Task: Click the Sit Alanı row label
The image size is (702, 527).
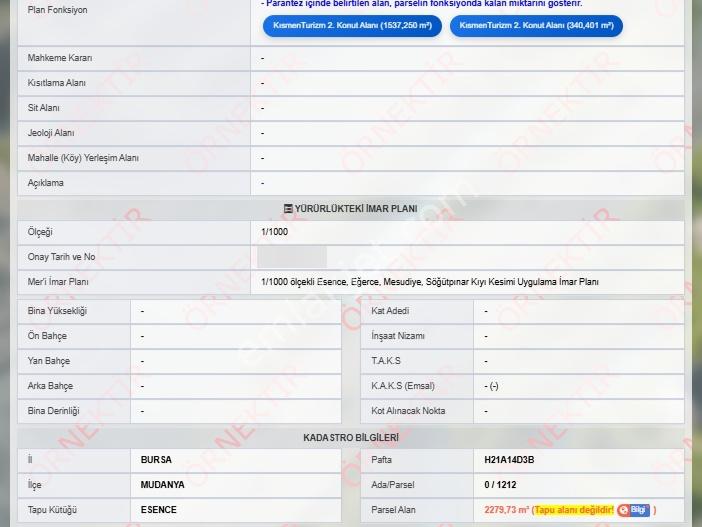Action: 43,108
